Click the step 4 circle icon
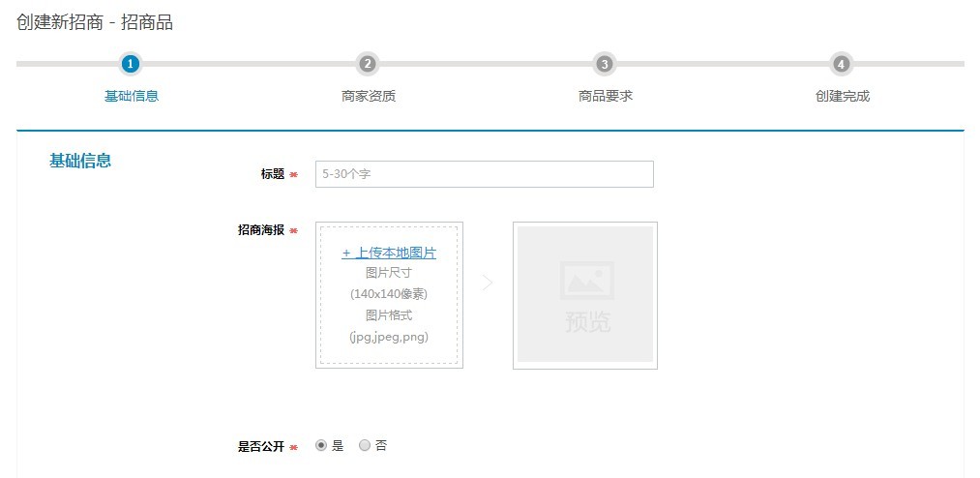980x478 pixels. click(x=842, y=64)
